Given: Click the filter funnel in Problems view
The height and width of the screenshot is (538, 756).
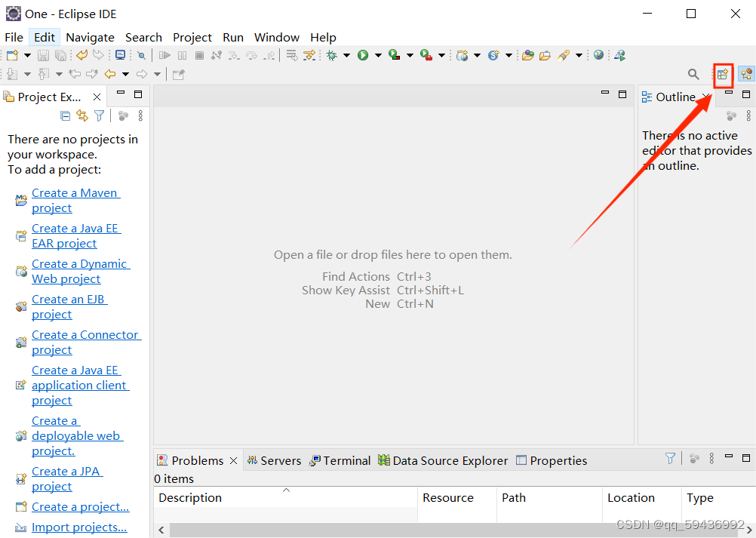Looking at the screenshot, I should pos(670,459).
